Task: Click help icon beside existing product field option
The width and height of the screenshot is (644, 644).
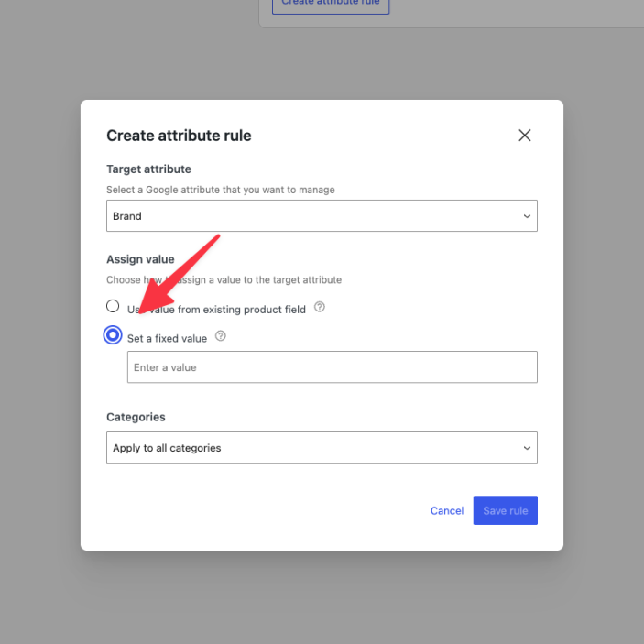Action: pos(320,308)
